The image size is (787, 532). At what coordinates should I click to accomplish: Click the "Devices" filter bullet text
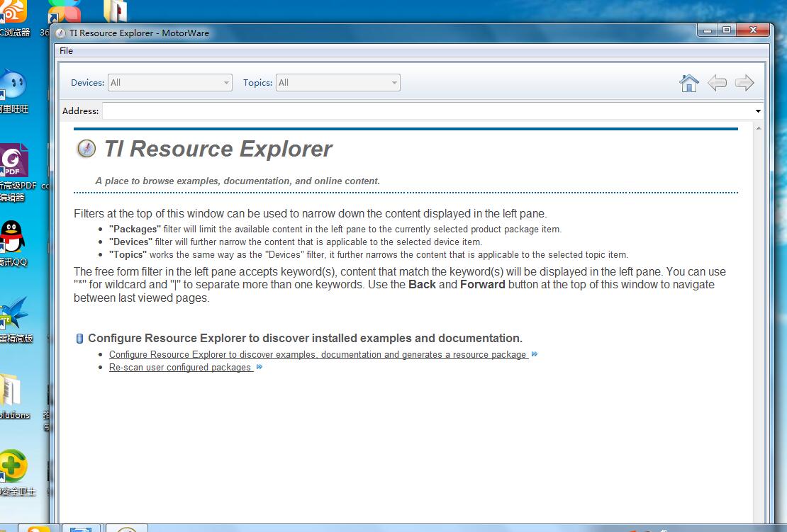(x=296, y=242)
